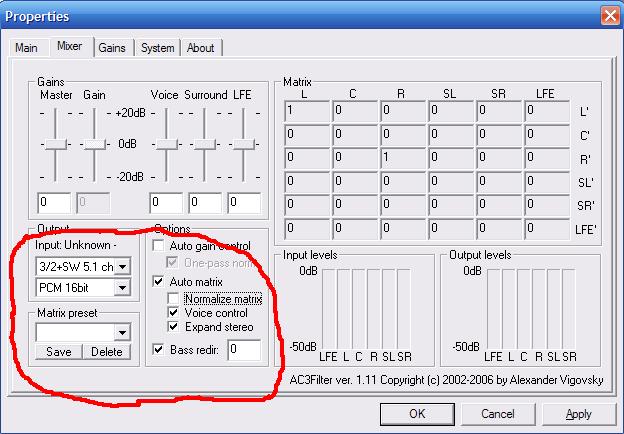Click the Master gain slider handle
Viewport: 624px width, 434px height.
coord(56,144)
